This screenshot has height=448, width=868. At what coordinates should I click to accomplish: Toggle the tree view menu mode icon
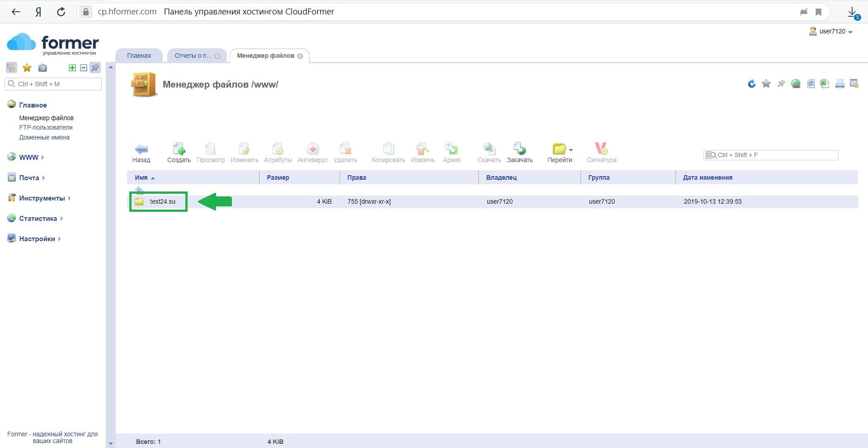[11, 68]
